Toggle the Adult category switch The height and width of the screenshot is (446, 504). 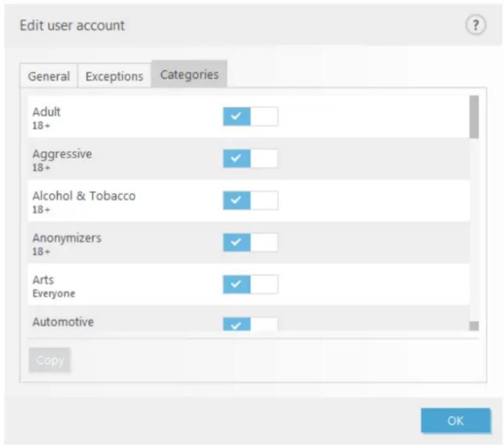pyautogui.click(x=250, y=116)
